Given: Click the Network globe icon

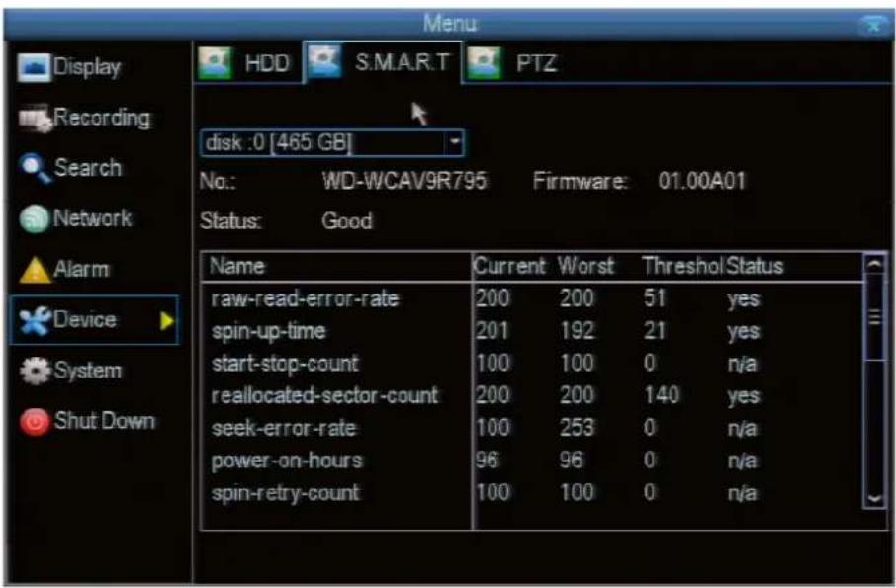Looking at the screenshot, I should pyautogui.click(x=35, y=219).
